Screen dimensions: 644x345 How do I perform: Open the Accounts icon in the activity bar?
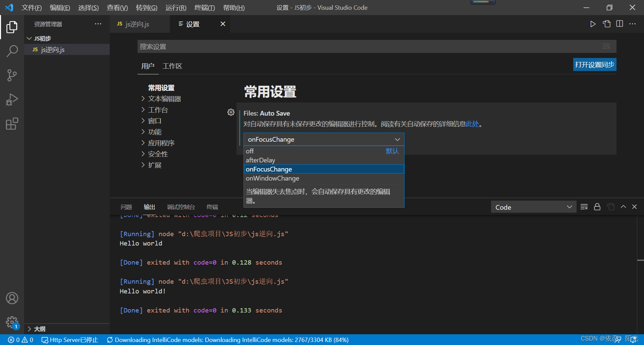coord(12,298)
